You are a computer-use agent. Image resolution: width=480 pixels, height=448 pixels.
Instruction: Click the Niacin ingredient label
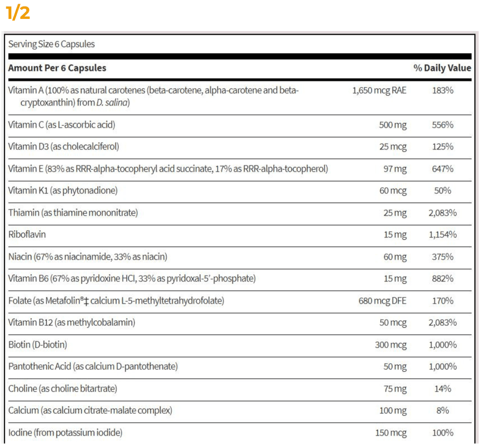[x=87, y=257]
